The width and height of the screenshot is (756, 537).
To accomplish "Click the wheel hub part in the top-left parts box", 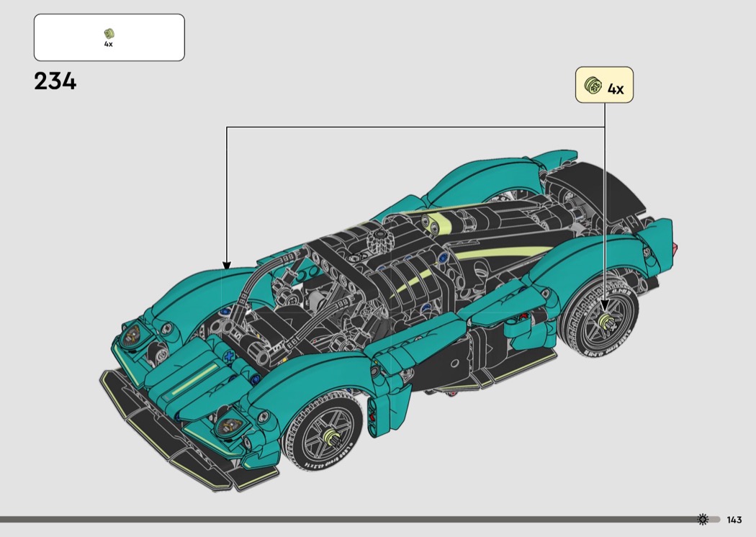I will pos(109,33).
